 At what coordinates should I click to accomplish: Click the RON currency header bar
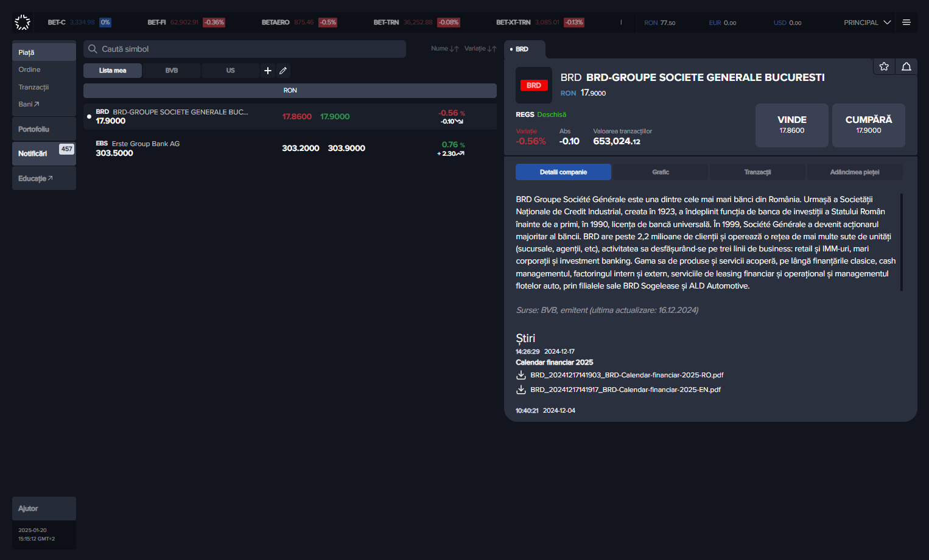click(x=290, y=90)
